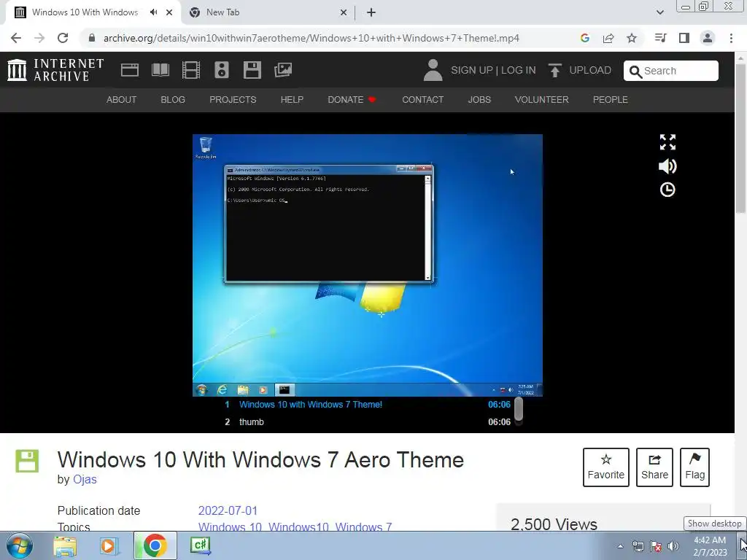Viewport: 747px width, 560px height.
Task: Click the page vertical scrollbar
Action: pyautogui.click(x=740, y=138)
